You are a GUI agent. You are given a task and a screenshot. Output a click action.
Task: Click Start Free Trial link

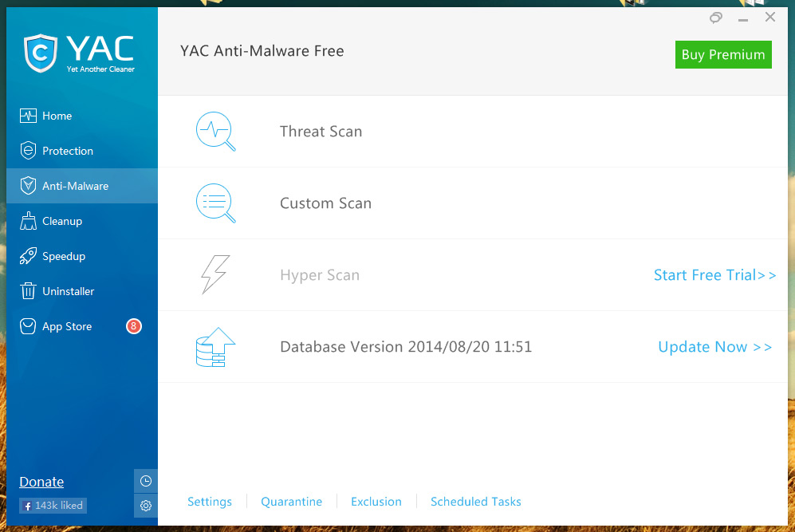pyautogui.click(x=714, y=275)
